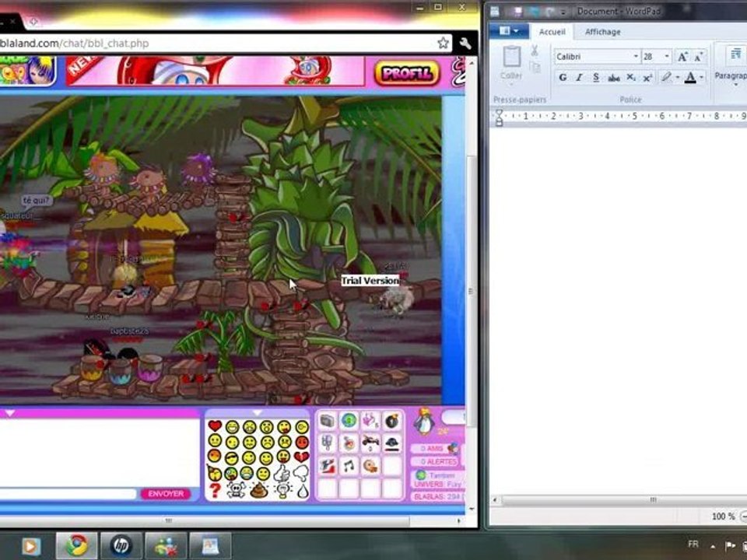
Task: Use the black hat item in inventory
Action: 391,443
